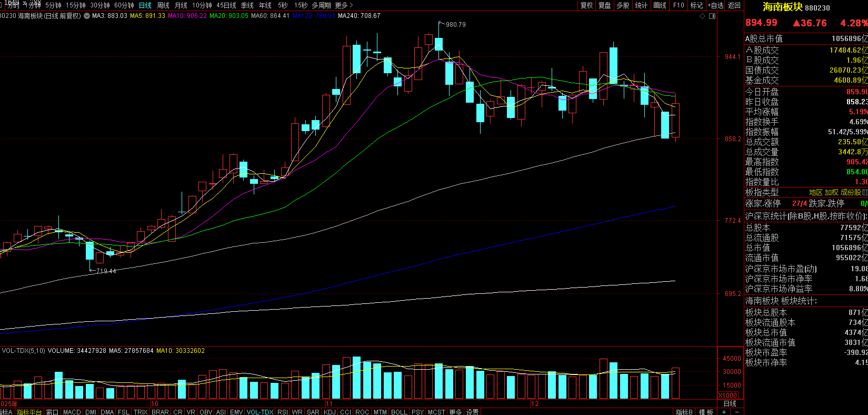868x415 pixels.
Task: Open the 多股 multi-stock view
Action: pyautogui.click(x=623, y=5)
